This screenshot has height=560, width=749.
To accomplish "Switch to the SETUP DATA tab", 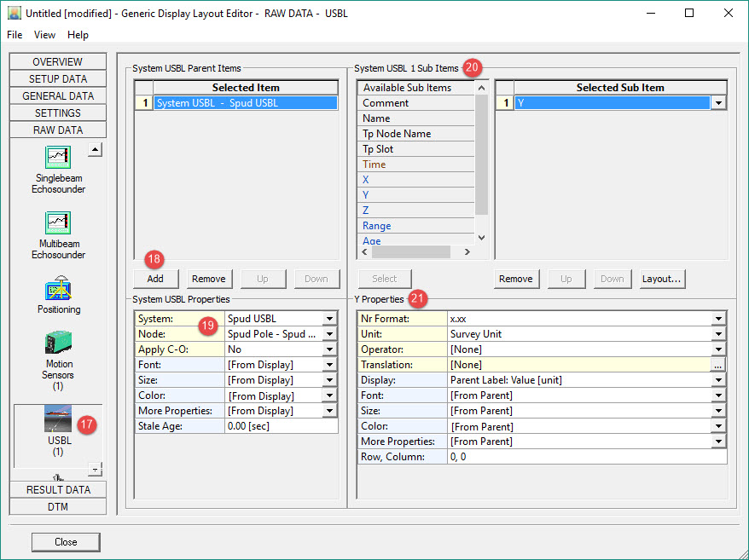I will (x=58, y=79).
